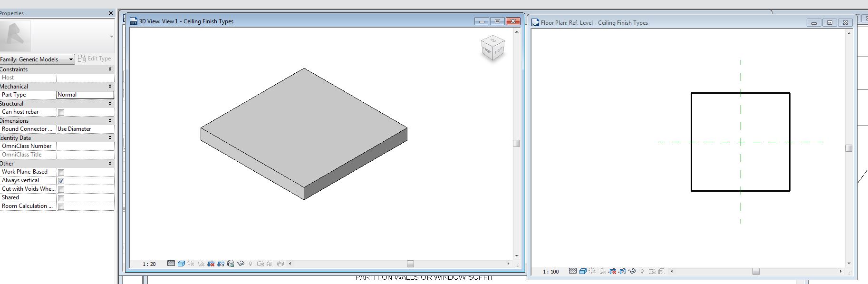This screenshot has width=868, height=284.
Task: Open Temporary View Properties in 3D view
Action: [x=260, y=264]
